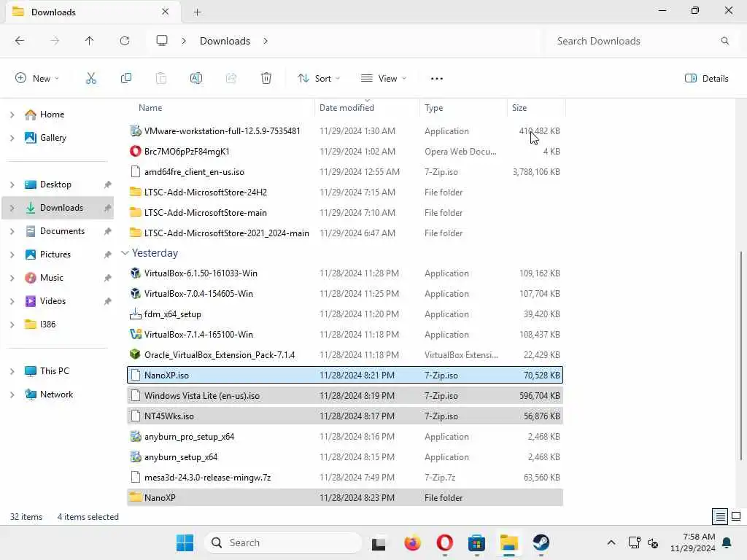Select mesa3d-24.3.0-release-mingw.7z
Viewport: 747px width, 560px height.
[345, 477]
